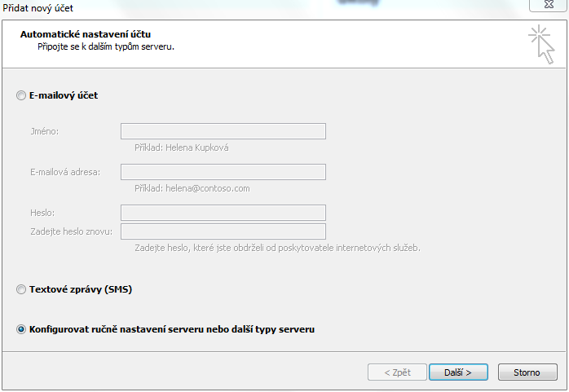Select Konfigurovat ručně nastavení serveru radio button
569x392 pixels.
(x=21, y=329)
